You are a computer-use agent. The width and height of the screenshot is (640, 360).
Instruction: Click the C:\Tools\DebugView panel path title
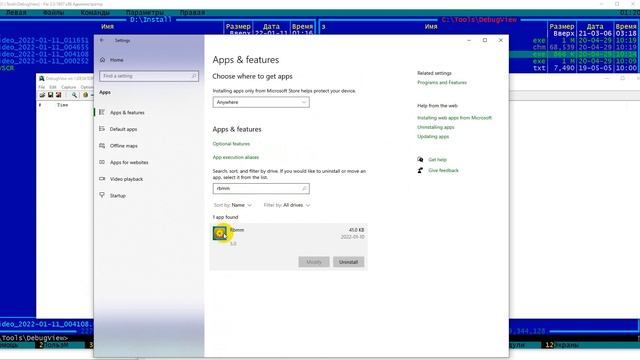[x=479, y=20]
